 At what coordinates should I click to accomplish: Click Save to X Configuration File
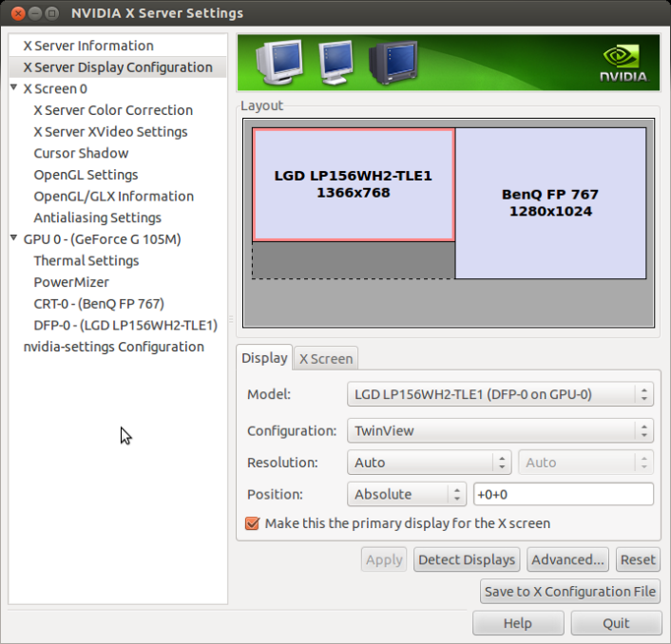pyautogui.click(x=570, y=591)
